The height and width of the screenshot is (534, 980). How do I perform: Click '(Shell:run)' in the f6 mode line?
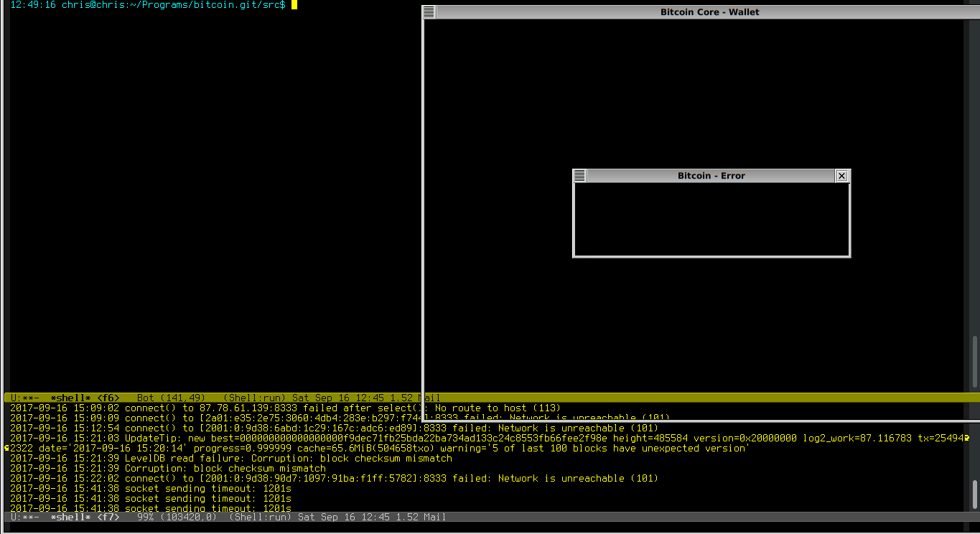pyautogui.click(x=254, y=398)
